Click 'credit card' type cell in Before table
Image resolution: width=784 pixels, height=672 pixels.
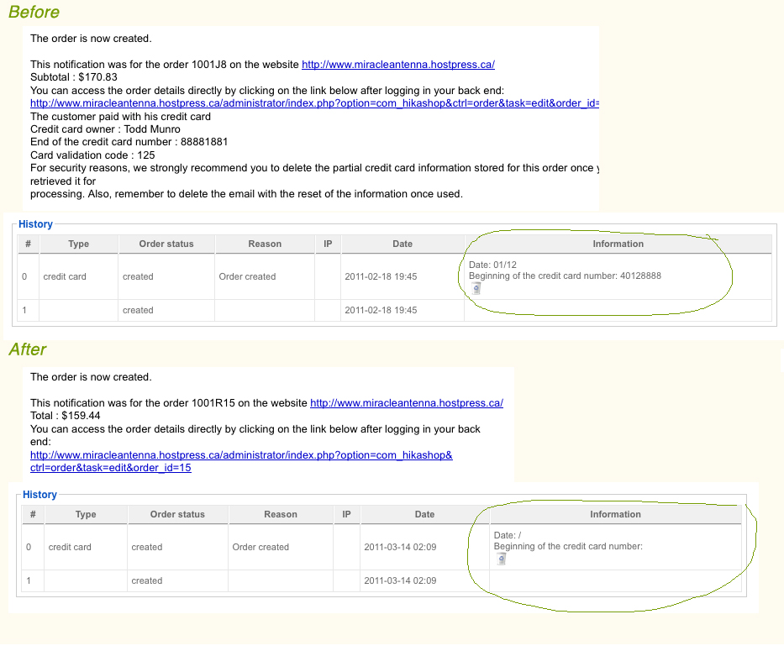pos(65,276)
